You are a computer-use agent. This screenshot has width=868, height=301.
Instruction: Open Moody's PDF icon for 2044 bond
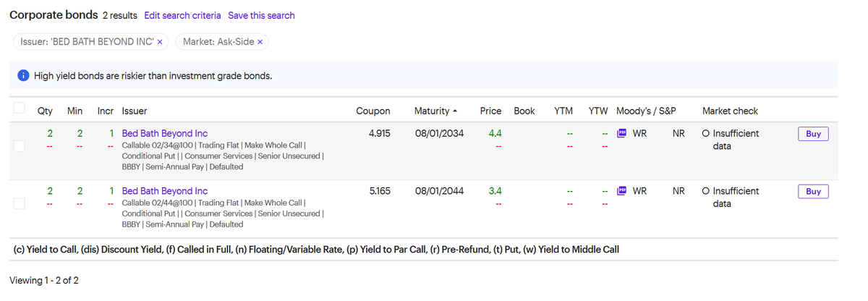tap(621, 191)
